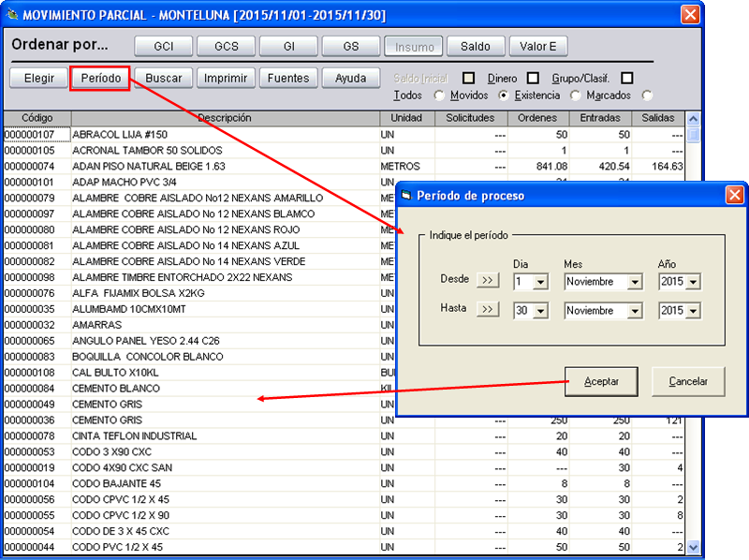The image size is (749, 560).
Task: Sort the list by Saldo
Action: click(x=476, y=46)
